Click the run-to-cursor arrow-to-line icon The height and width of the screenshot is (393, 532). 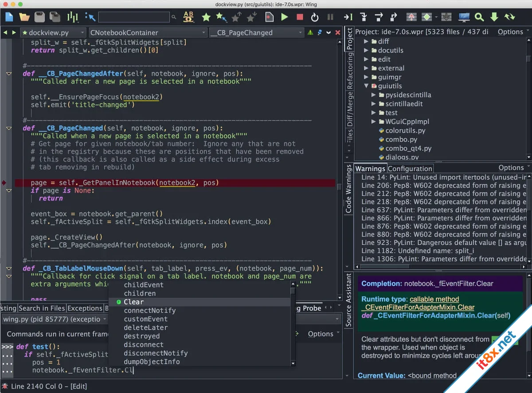(x=348, y=17)
